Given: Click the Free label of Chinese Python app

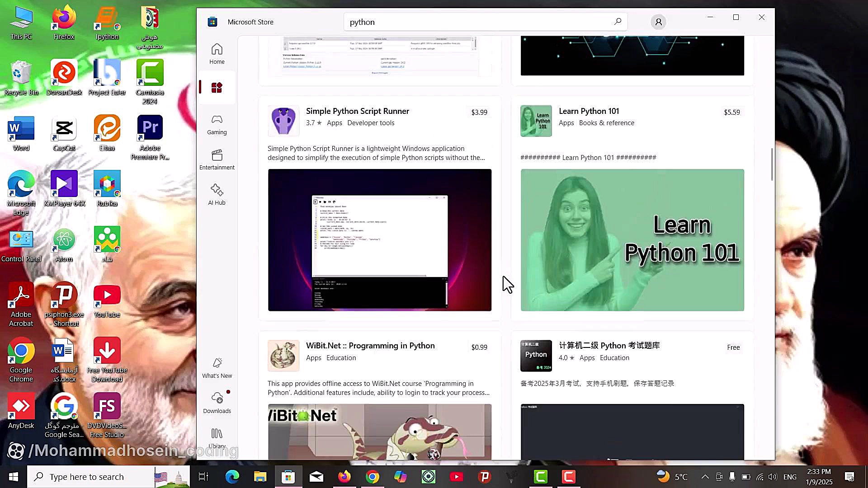Looking at the screenshot, I should (x=733, y=347).
